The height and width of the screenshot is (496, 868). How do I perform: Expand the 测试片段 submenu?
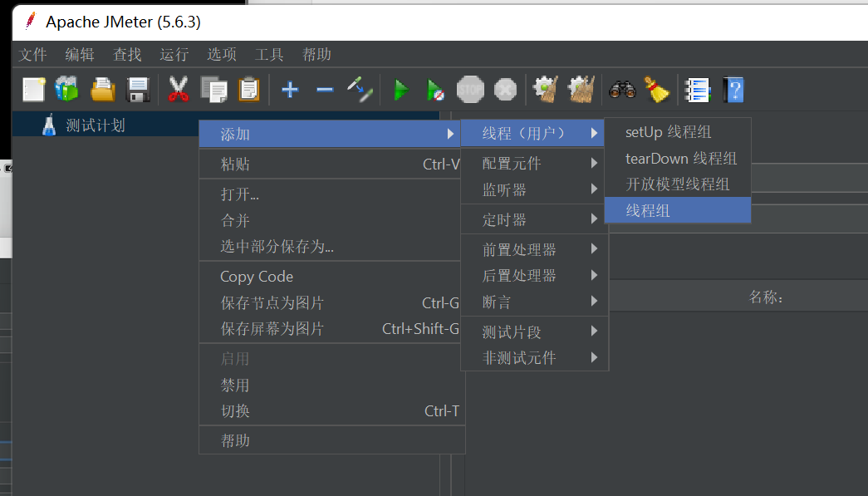tap(534, 331)
